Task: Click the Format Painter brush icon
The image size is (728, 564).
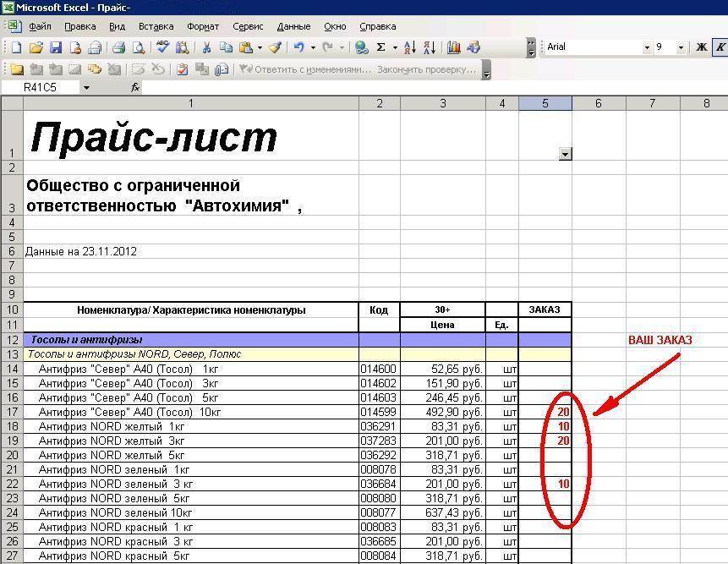Action: pyautogui.click(x=276, y=47)
